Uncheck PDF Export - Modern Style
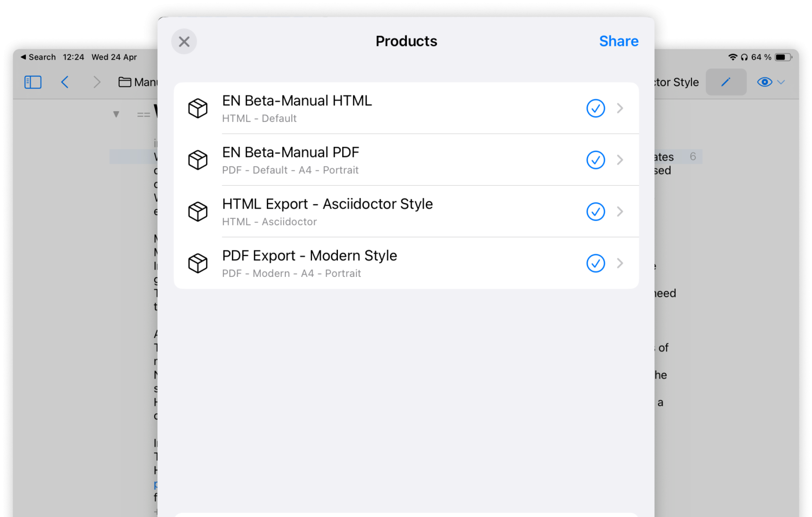 point(595,263)
